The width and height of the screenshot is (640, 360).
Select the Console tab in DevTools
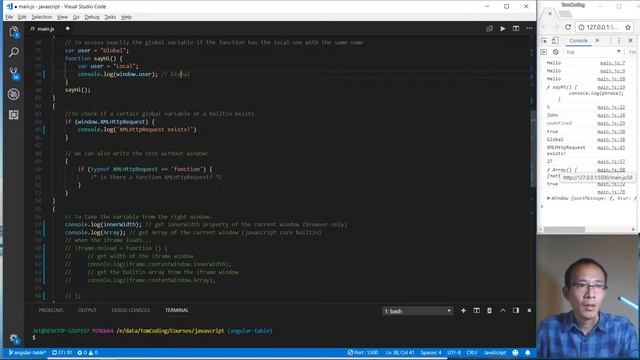tap(578, 40)
